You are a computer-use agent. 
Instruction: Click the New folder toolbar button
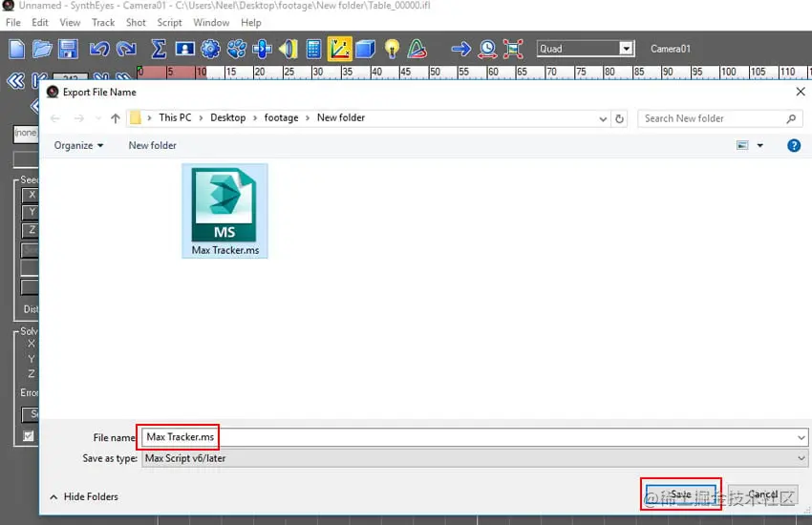pos(152,146)
